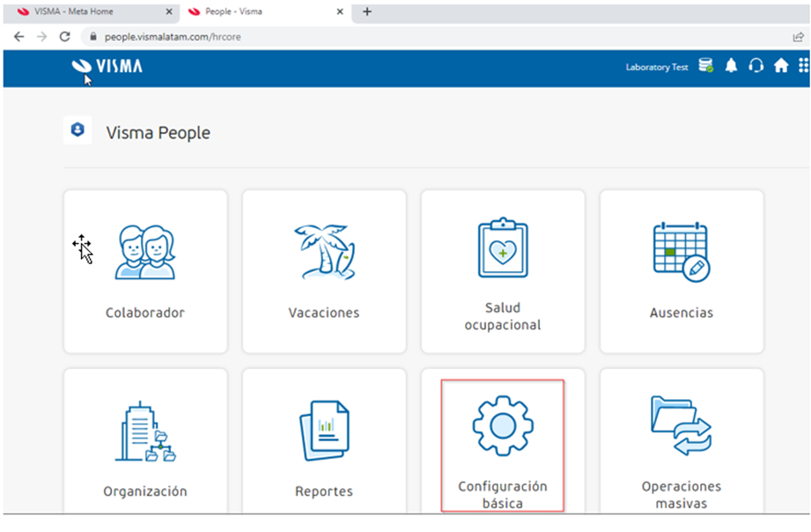Viewport: 811px width, 532px height.
Task: Check the database status icon
Action: pyautogui.click(x=705, y=65)
